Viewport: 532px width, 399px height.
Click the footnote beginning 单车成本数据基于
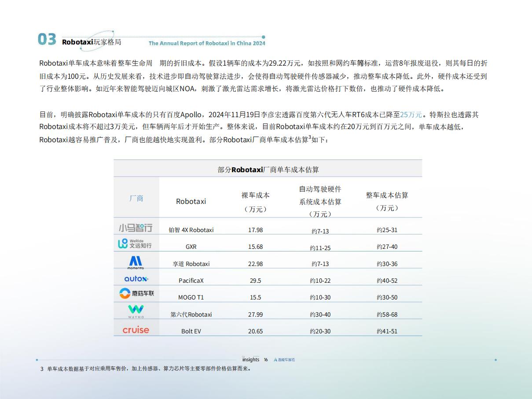(149, 369)
